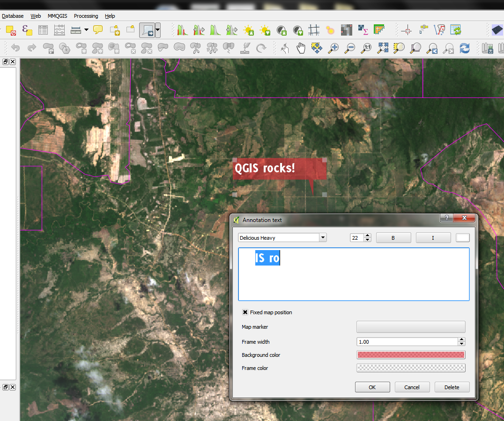Open the MMQGIS menu
Image resolution: width=504 pixels, height=421 pixels.
click(x=57, y=16)
